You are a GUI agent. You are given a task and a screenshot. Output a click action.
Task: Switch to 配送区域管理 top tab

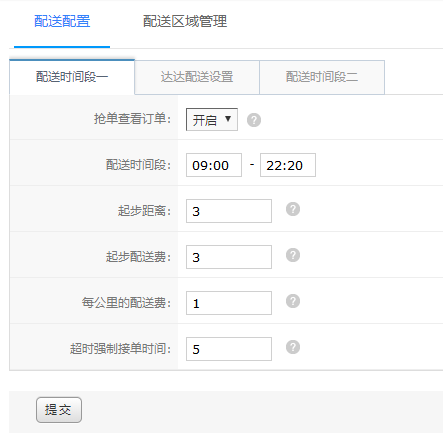pos(185,22)
